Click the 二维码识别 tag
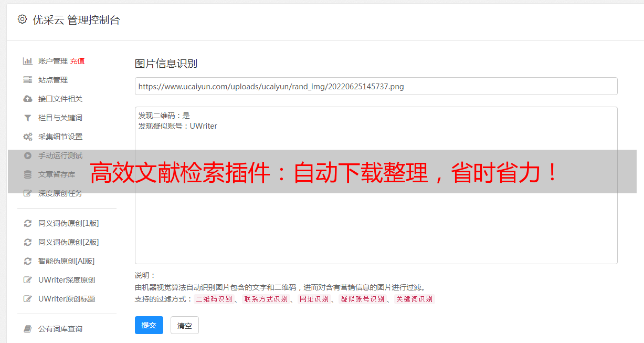Image resolution: width=644 pixels, height=343 pixels. coord(214,299)
